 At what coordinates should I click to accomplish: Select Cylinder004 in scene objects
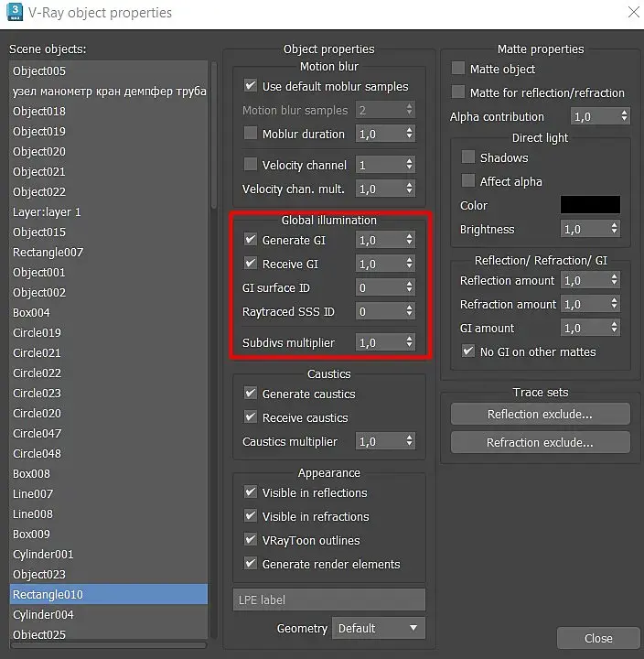(108, 614)
